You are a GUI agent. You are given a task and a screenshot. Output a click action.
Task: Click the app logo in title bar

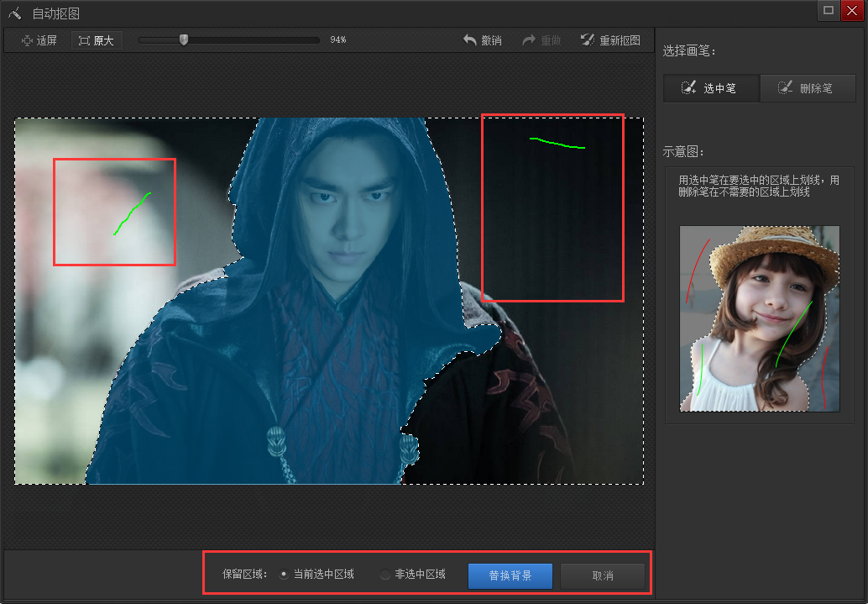[x=14, y=13]
